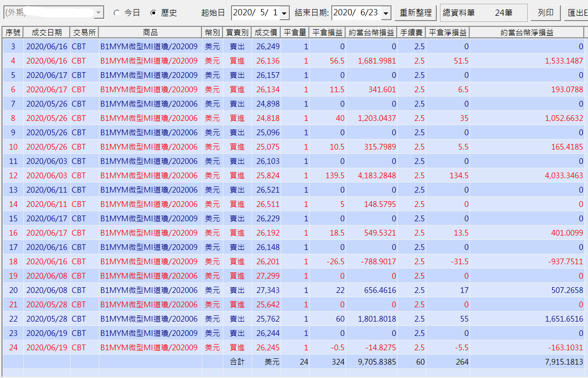This screenshot has height=378, width=588.
Task: Select the 今日 radio button
Action: pyautogui.click(x=117, y=13)
